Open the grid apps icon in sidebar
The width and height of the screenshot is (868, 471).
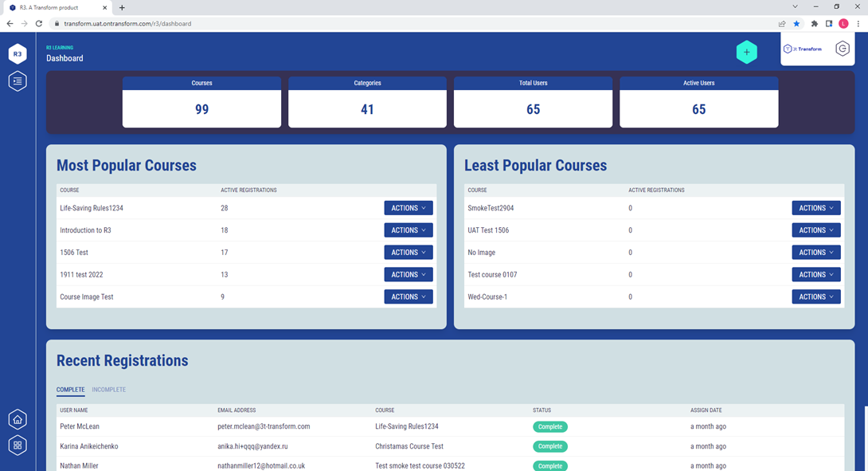[18, 445]
